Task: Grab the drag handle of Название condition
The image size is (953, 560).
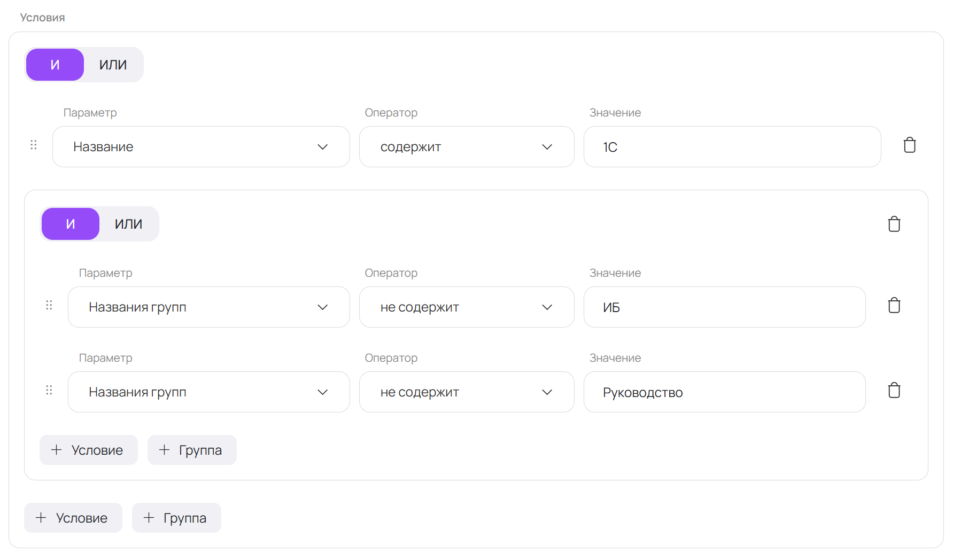Action: tap(34, 145)
